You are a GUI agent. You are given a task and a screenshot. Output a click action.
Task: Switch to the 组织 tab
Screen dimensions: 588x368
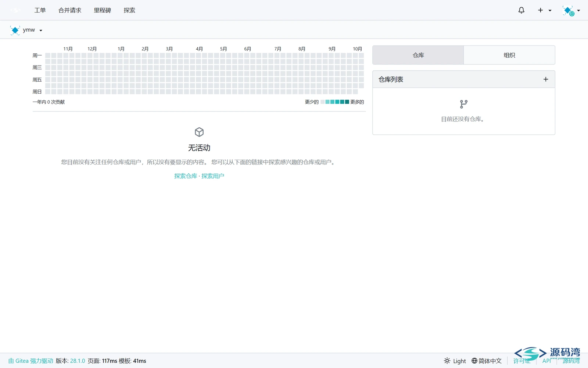(x=509, y=55)
